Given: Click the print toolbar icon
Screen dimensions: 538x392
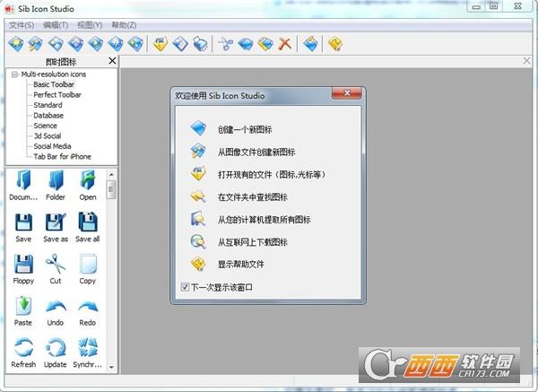Looking at the screenshot, I should pyautogui.click(x=200, y=44).
